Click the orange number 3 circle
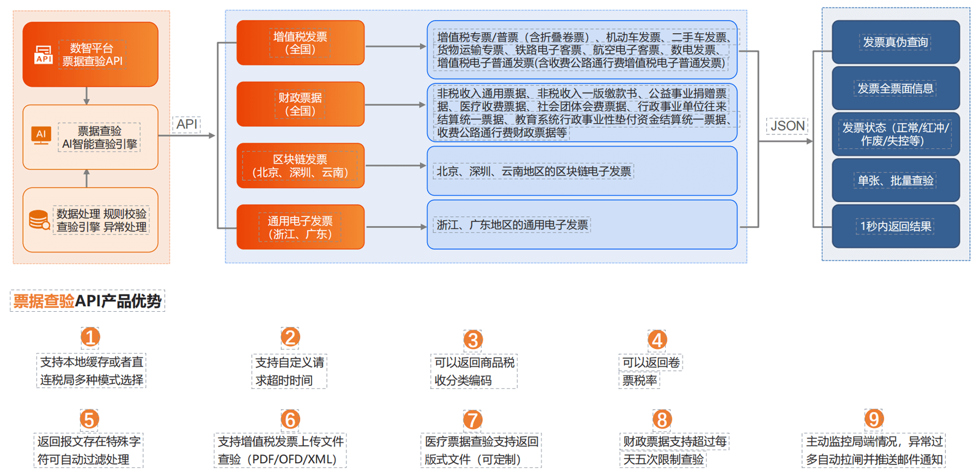This screenshot has width=980, height=476. coord(473,339)
